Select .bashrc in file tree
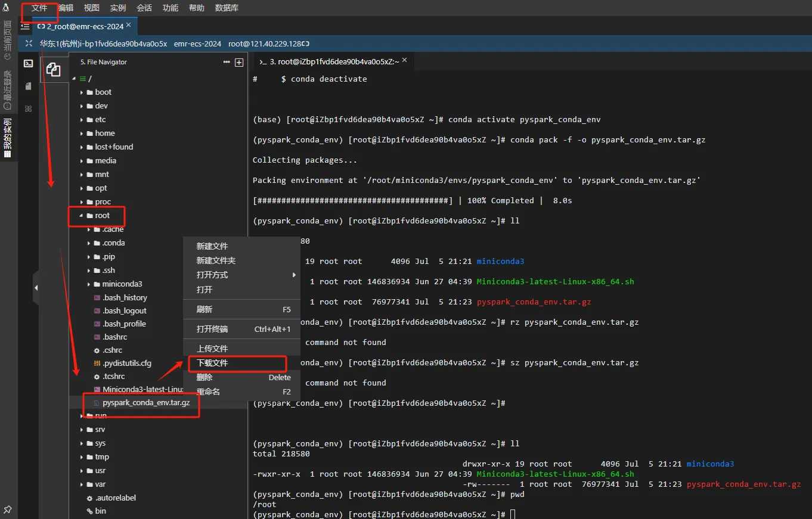This screenshot has width=812, height=519. (114, 337)
